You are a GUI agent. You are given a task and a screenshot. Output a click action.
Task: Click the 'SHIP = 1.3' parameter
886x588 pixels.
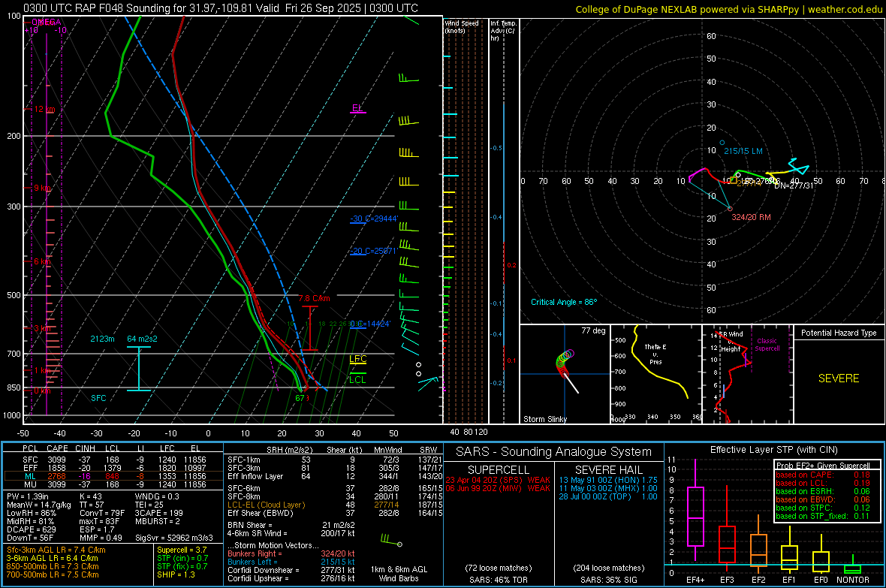point(176,574)
